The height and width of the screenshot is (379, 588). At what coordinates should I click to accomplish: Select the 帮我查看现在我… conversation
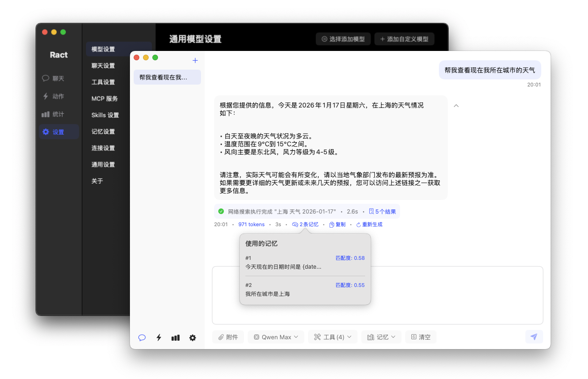[x=167, y=77]
